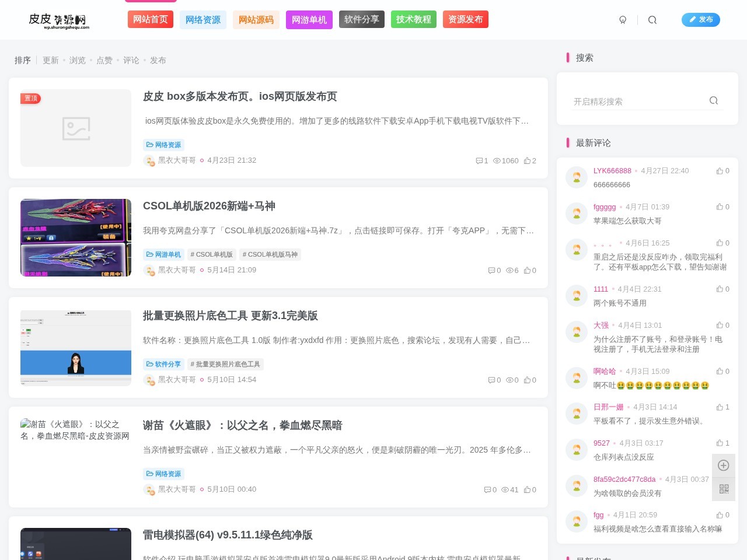Open the 网络资源 menu item

tap(203, 20)
